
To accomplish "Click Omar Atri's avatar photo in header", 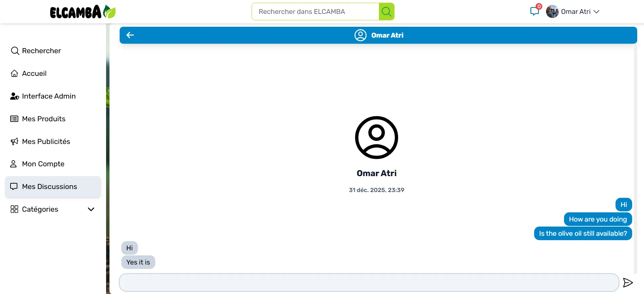I will (552, 12).
